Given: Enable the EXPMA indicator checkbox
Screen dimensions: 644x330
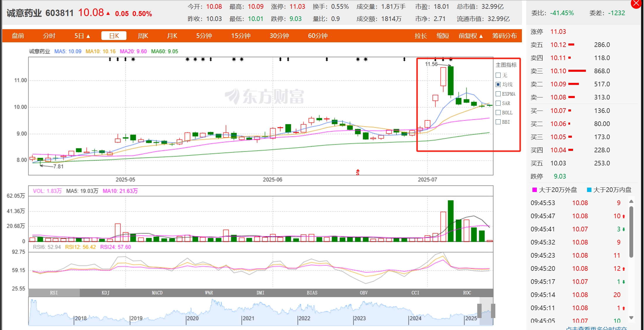Looking at the screenshot, I should pyautogui.click(x=498, y=94).
